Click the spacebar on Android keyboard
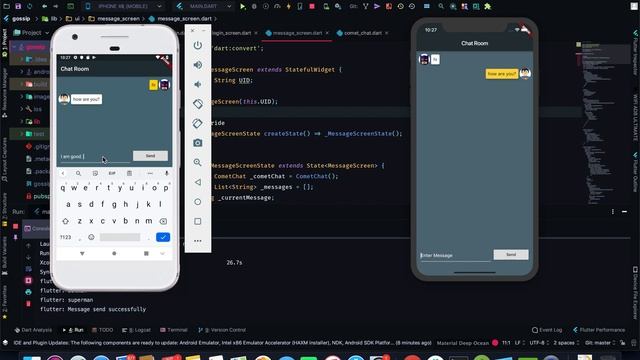Viewport: 640px width, 360px height. (x=120, y=237)
